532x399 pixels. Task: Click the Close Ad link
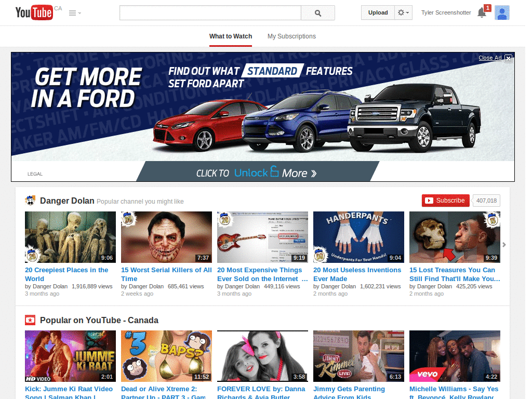point(490,58)
